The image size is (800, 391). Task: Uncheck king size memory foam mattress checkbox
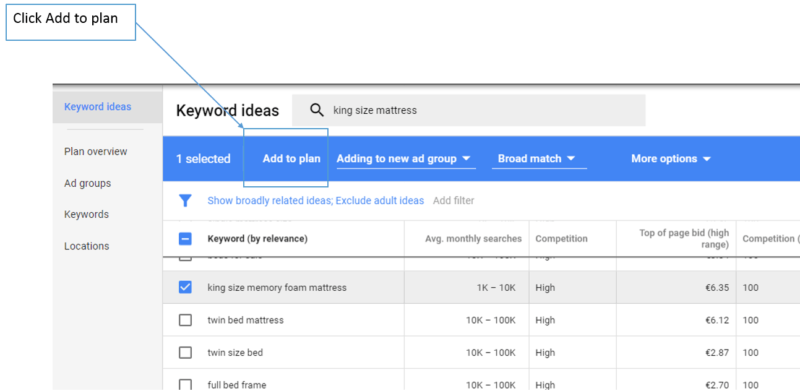click(x=185, y=287)
